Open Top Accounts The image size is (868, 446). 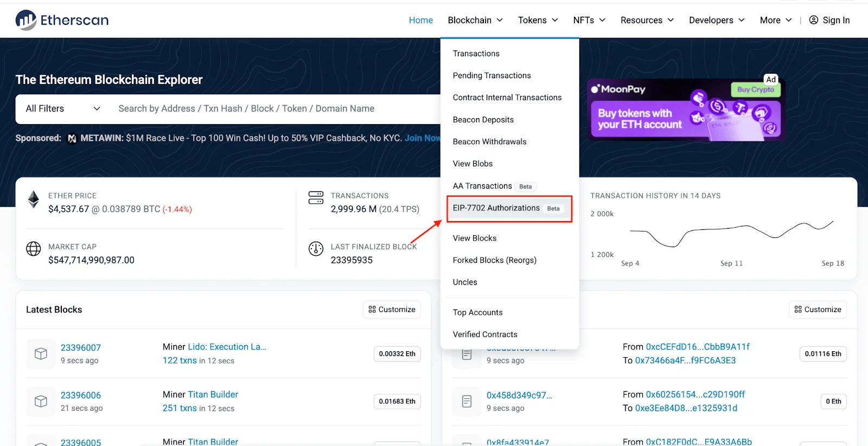tap(478, 312)
